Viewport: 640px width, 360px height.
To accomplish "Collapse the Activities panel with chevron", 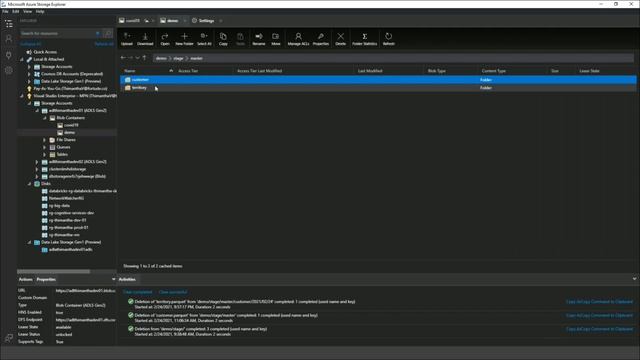I will tap(634, 279).
